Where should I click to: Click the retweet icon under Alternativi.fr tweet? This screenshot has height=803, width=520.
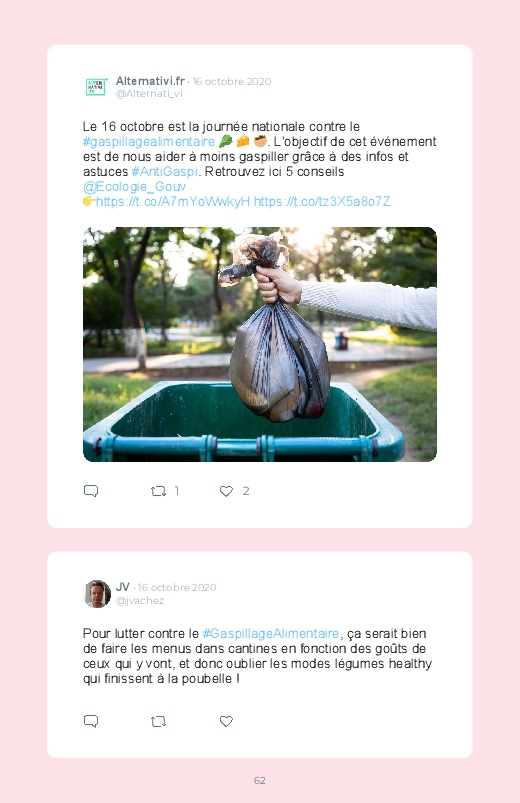point(158,491)
